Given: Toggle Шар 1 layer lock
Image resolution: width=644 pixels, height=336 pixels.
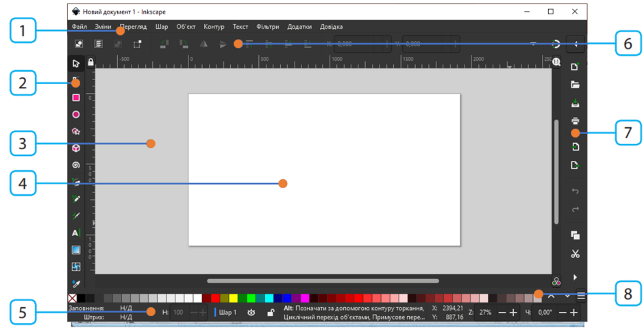Looking at the screenshot, I should [271, 313].
